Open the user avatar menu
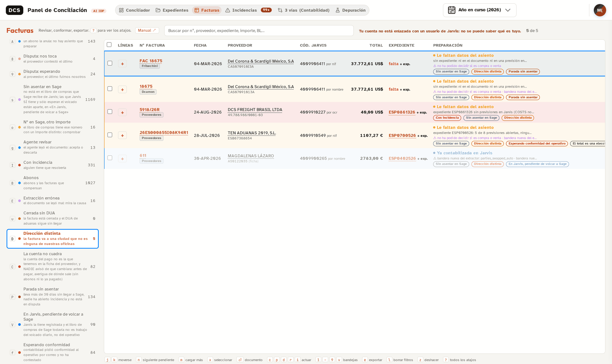612x364 pixels. tap(600, 10)
